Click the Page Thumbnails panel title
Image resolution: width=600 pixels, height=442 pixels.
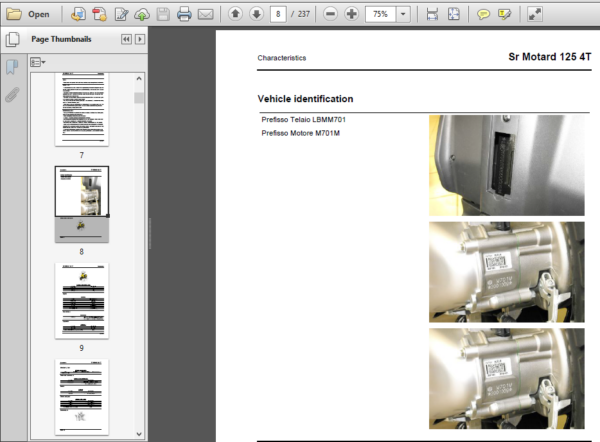[x=61, y=39]
